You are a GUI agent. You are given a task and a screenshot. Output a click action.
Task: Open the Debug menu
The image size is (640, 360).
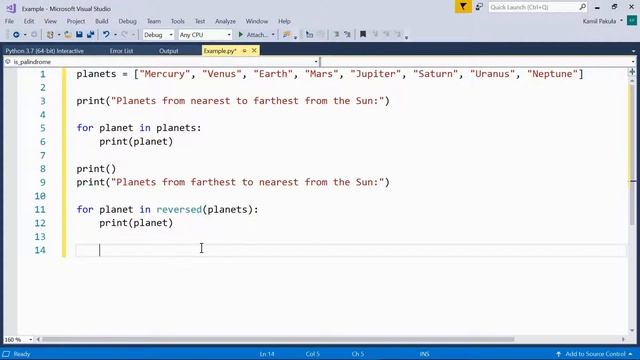click(127, 21)
